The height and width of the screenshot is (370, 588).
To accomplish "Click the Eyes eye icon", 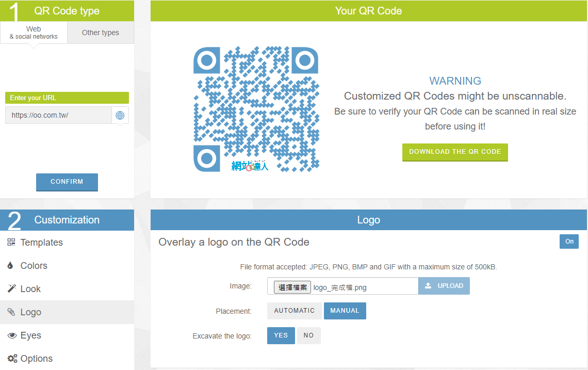I will coord(12,335).
